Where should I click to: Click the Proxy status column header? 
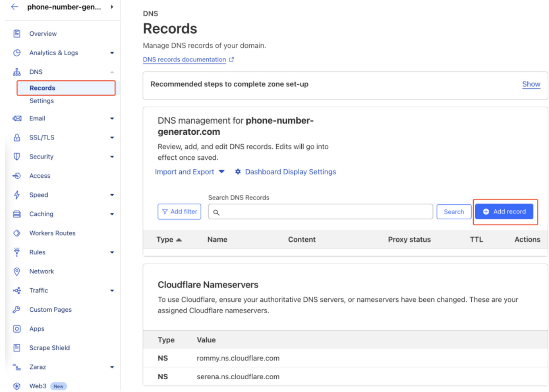click(x=409, y=240)
